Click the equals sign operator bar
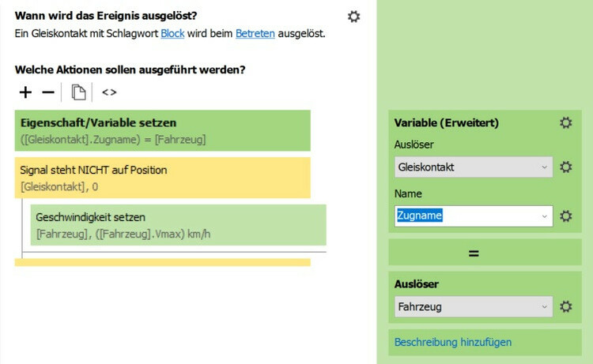593x364 pixels. (474, 253)
